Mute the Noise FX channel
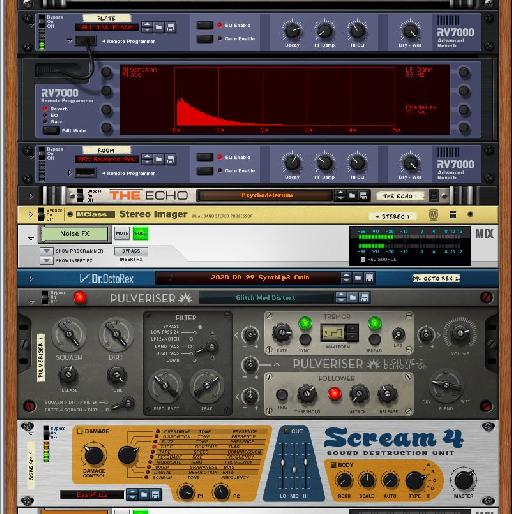The width and height of the screenshot is (512, 514). coord(122,233)
